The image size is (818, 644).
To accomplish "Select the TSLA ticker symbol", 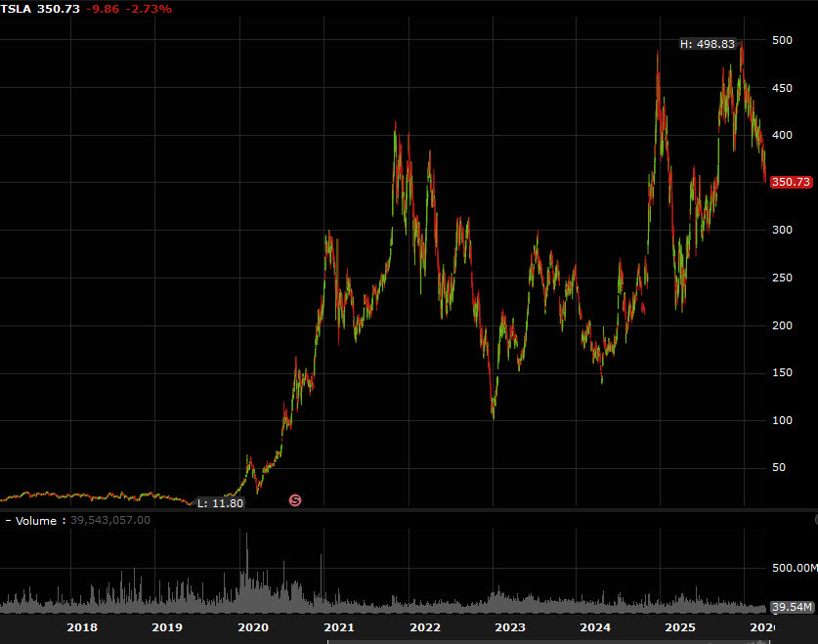I will pyautogui.click(x=17, y=9).
